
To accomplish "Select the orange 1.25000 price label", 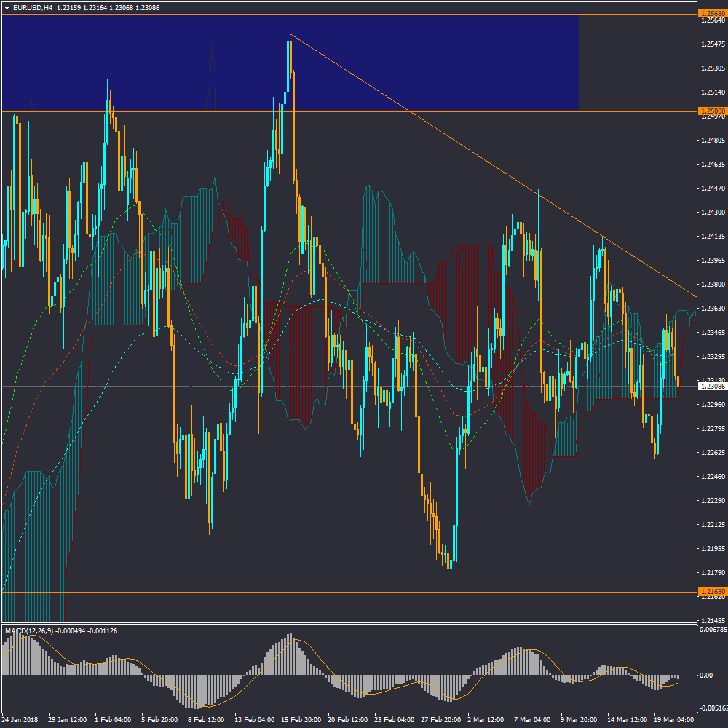I will coord(711,111).
